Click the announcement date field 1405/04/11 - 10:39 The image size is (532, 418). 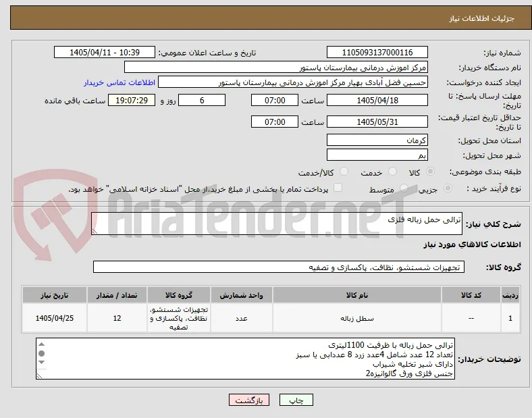coord(105,52)
